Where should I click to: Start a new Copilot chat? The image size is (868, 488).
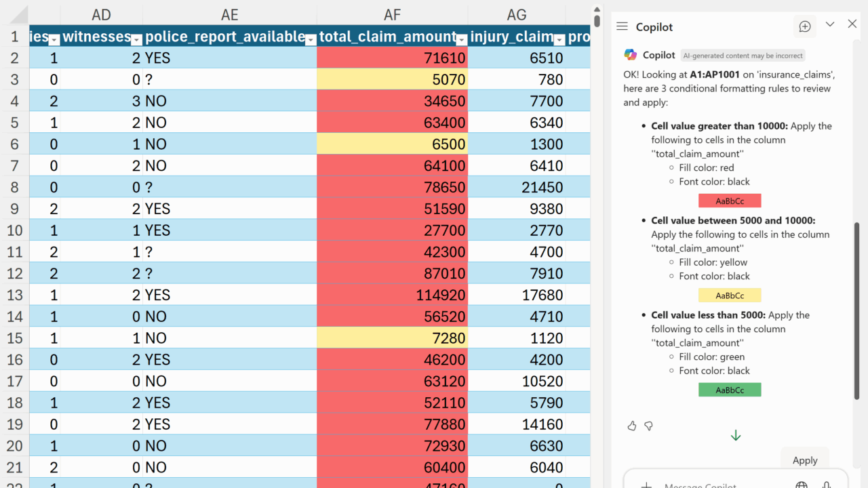805,26
